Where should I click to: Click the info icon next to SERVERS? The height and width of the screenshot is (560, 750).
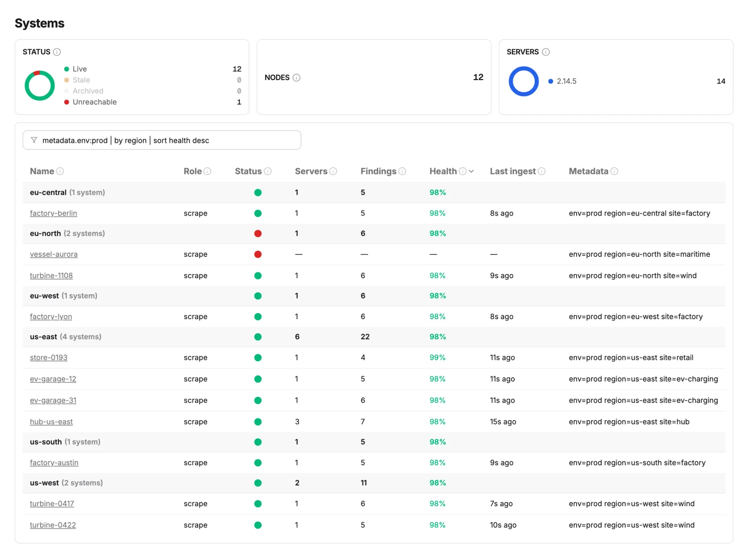[546, 52]
